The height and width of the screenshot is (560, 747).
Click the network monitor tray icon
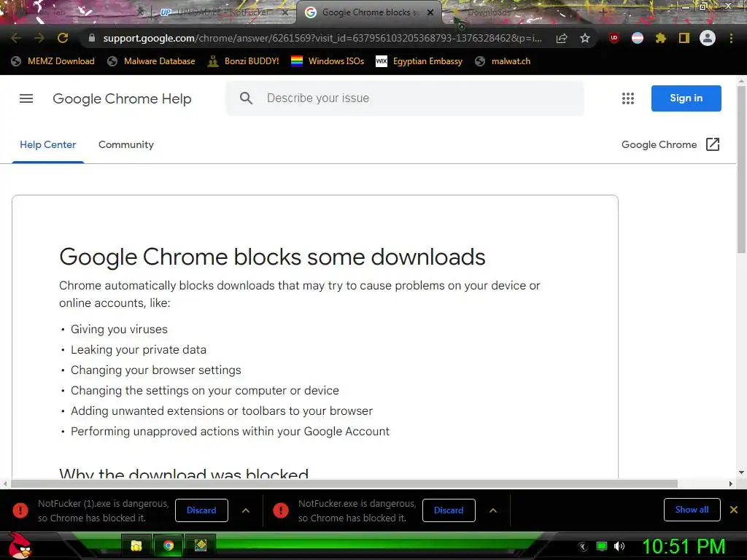602,546
